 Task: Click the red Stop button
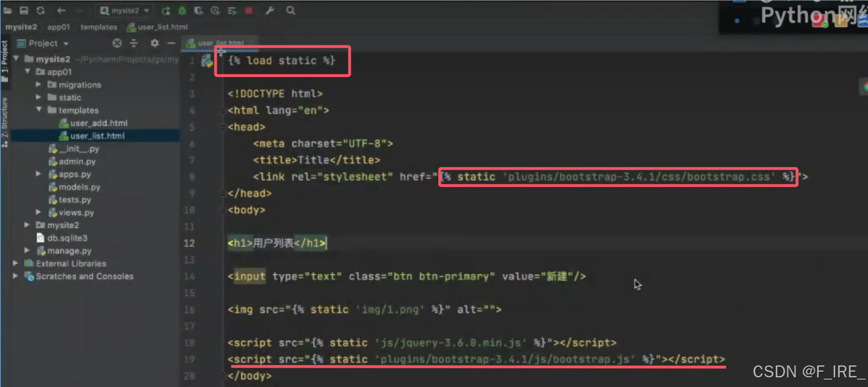248,10
